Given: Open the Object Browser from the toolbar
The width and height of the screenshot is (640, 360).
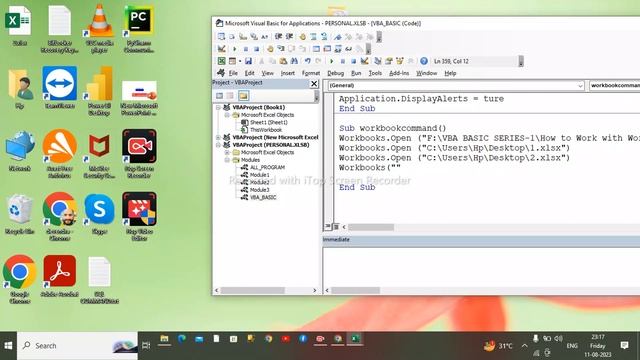Looking at the screenshot, I should tap(399, 61).
